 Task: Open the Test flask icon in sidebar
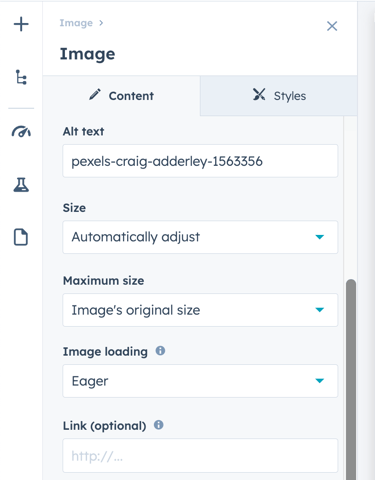(21, 185)
